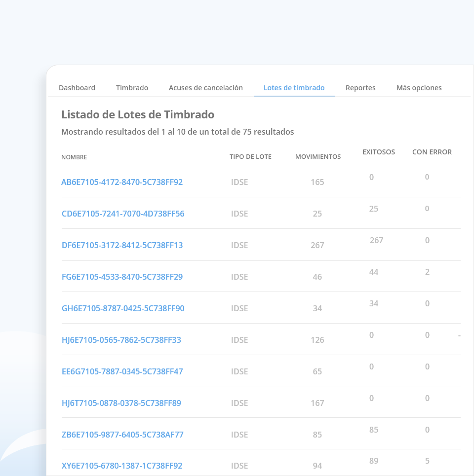This screenshot has width=474, height=476.
Task: Open the Dashboard tab
Action: tap(77, 88)
